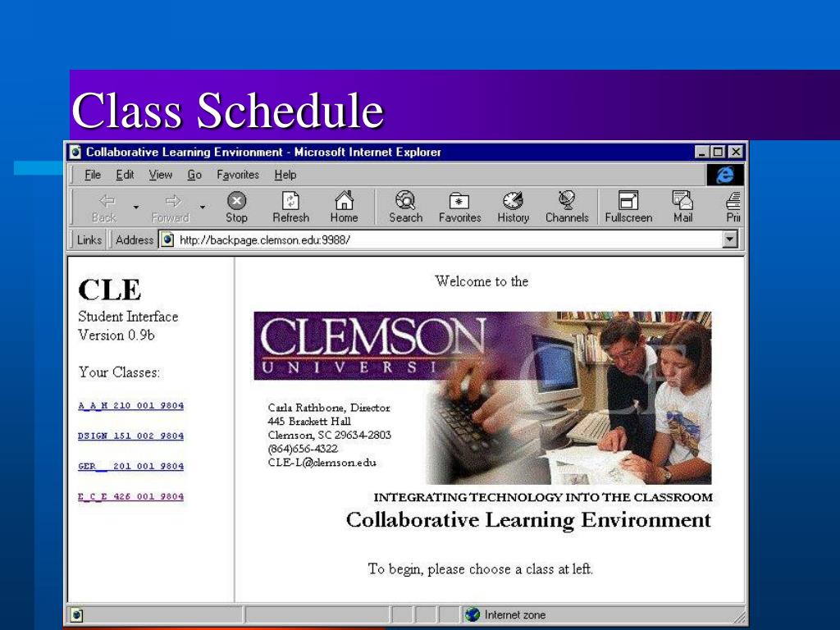This screenshot has height=630, width=840.
Task: Open the Address bar dropdown arrow
Action: [x=729, y=240]
